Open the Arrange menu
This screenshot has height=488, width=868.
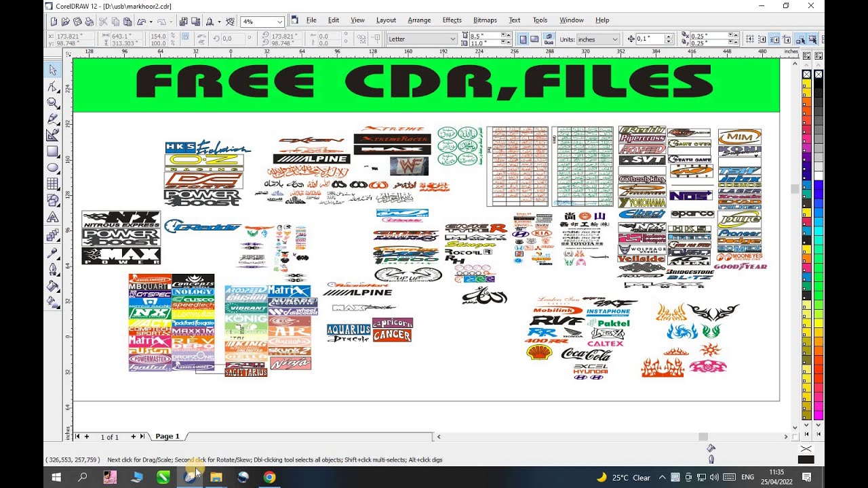point(419,20)
